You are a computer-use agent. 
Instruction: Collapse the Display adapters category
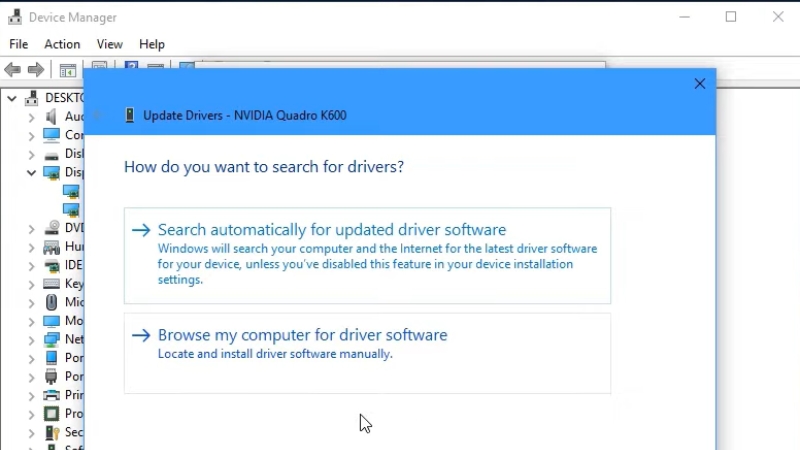(31, 172)
